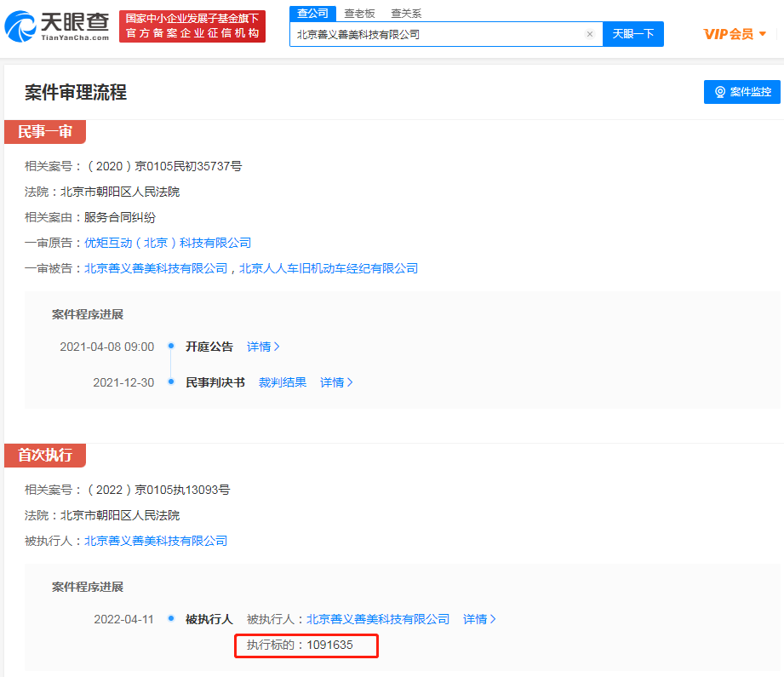The height and width of the screenshot is (677, 784).
Task: Open defendant link 北京人人车旧机动车经纪有限公司
Action: pyautogui.click(x=329, y=268)
